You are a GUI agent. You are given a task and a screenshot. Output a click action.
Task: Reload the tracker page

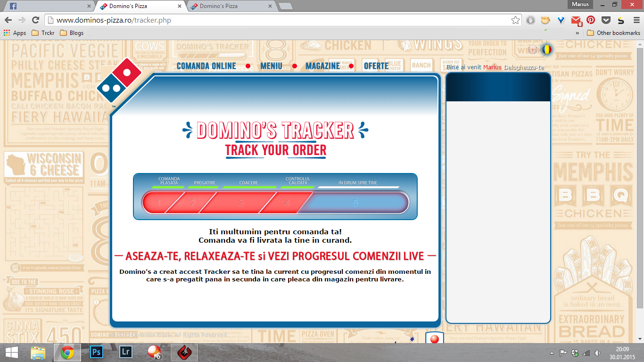(x=35, y=20)
